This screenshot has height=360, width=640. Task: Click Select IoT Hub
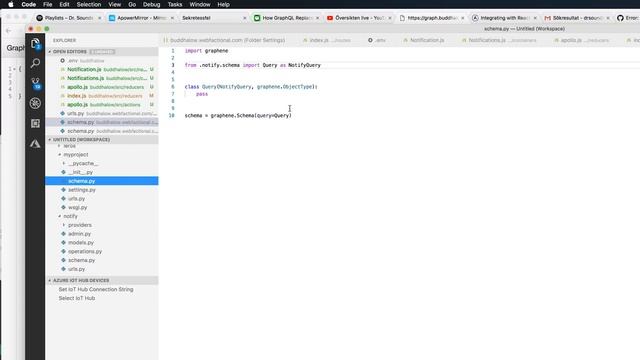point(77,298)
